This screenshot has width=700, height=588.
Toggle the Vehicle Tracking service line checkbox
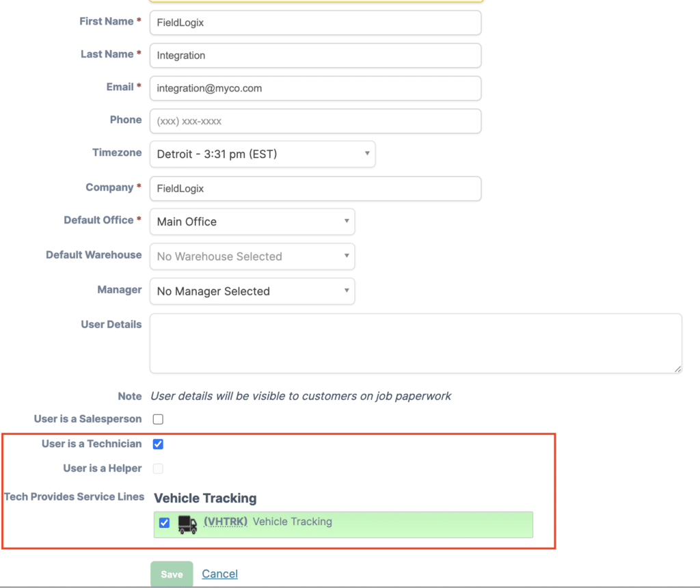tap(164, 523)
